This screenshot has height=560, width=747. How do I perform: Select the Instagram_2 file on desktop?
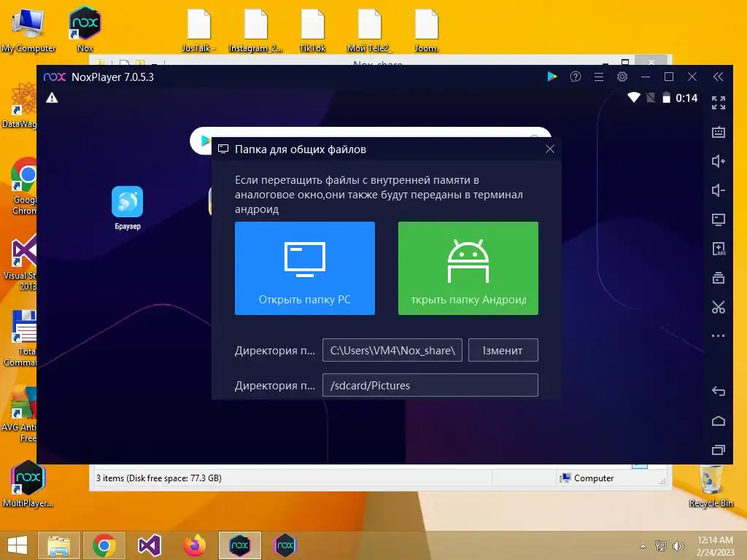coord(256,31)
